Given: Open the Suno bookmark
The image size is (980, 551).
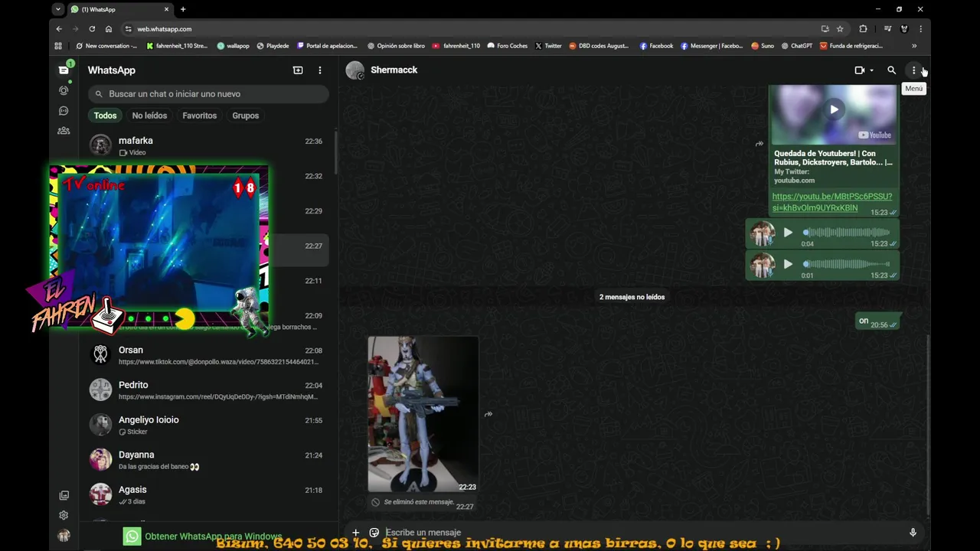Looking at the screenshot, I should click(763, 46).
